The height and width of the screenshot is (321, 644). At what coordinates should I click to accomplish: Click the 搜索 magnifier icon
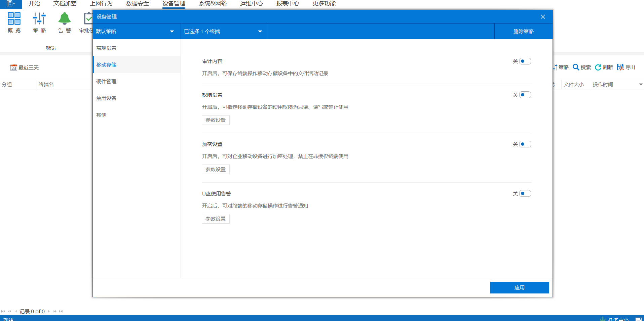pyautogui.click(x=576, y=67)
